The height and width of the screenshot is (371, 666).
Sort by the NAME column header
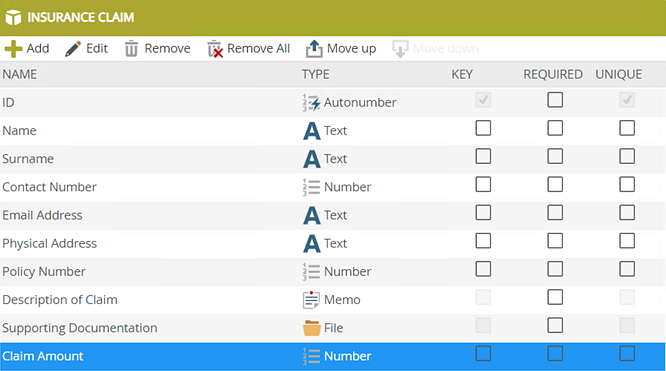click(20, 74)
